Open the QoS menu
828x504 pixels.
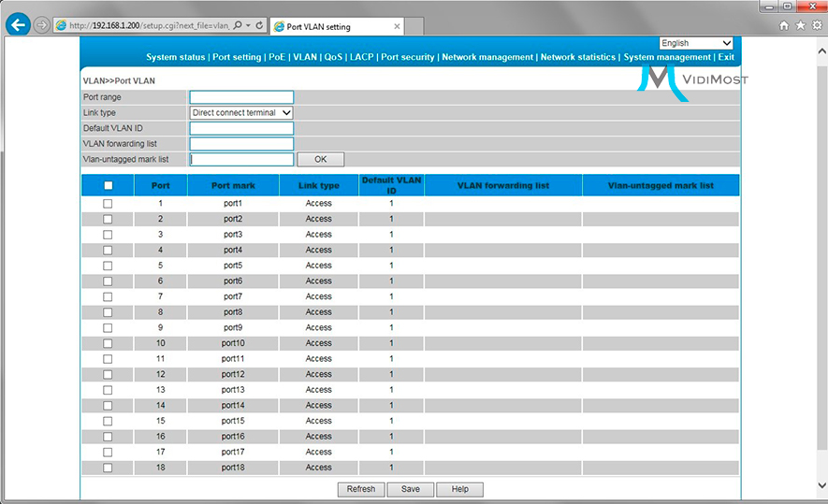click(x=333, y=57)
